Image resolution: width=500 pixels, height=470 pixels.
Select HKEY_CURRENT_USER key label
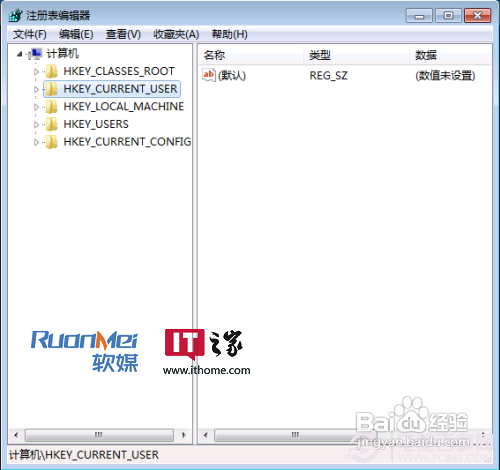pos(120,89)
